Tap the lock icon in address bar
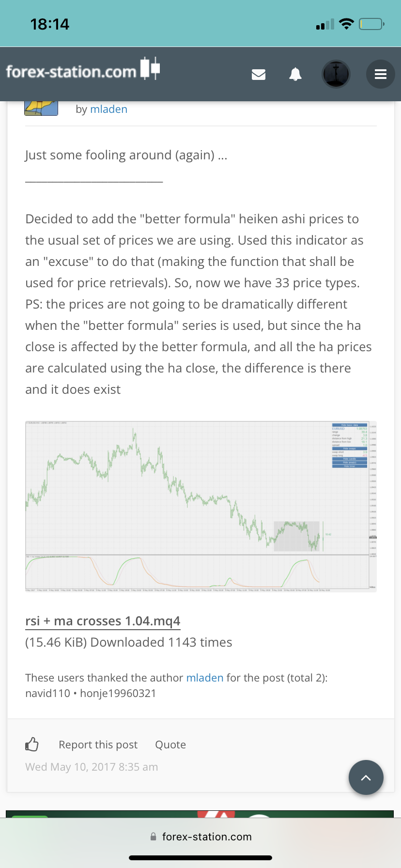 click(154, 837)
